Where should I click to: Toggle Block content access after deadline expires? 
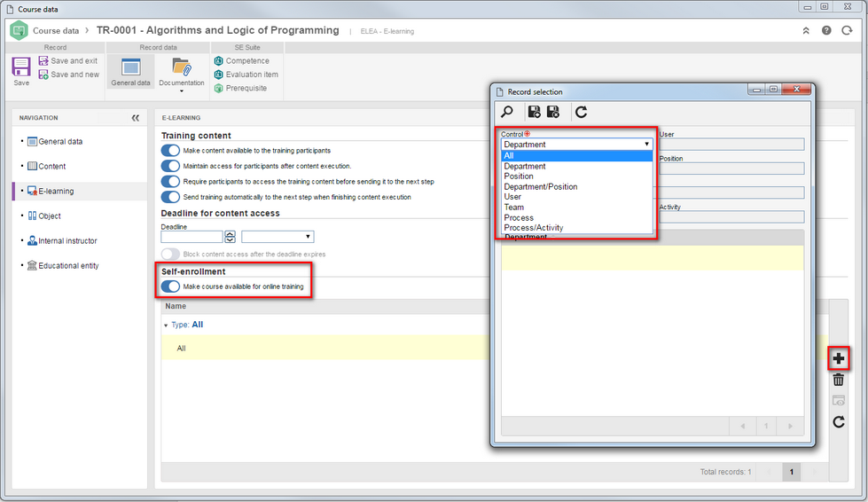170,254
